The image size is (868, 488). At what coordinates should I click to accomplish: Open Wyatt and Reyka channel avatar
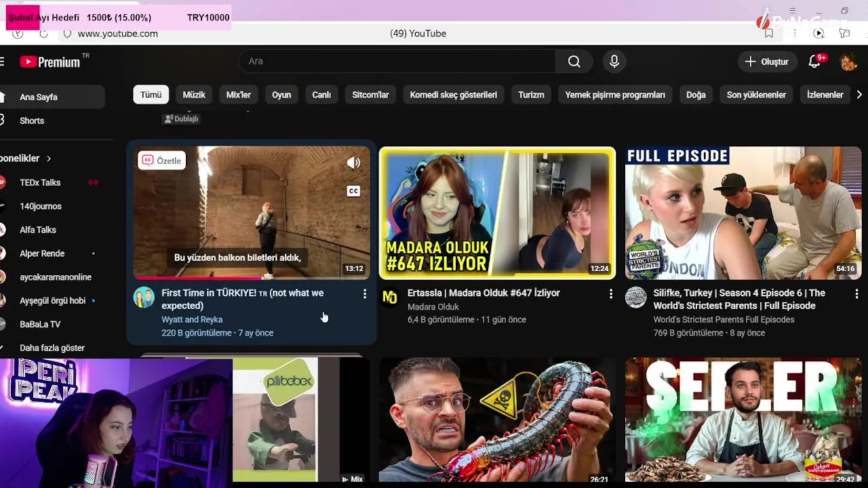pos(144,298)
